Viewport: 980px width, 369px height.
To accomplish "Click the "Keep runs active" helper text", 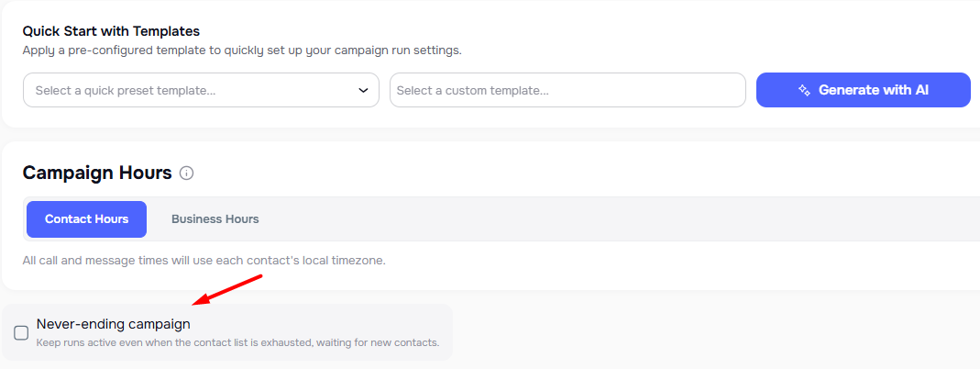I will pyautogui.click(x=237, y=343).
